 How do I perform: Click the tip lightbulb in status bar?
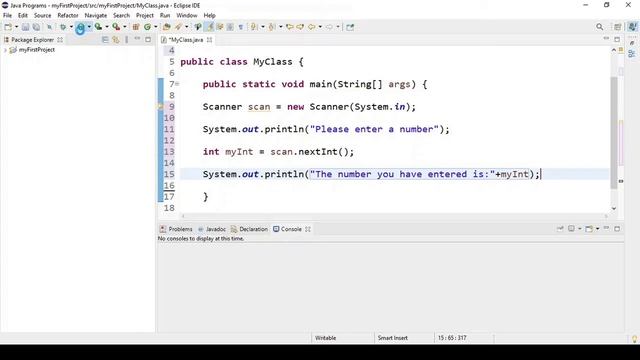(x=634, y=339)
